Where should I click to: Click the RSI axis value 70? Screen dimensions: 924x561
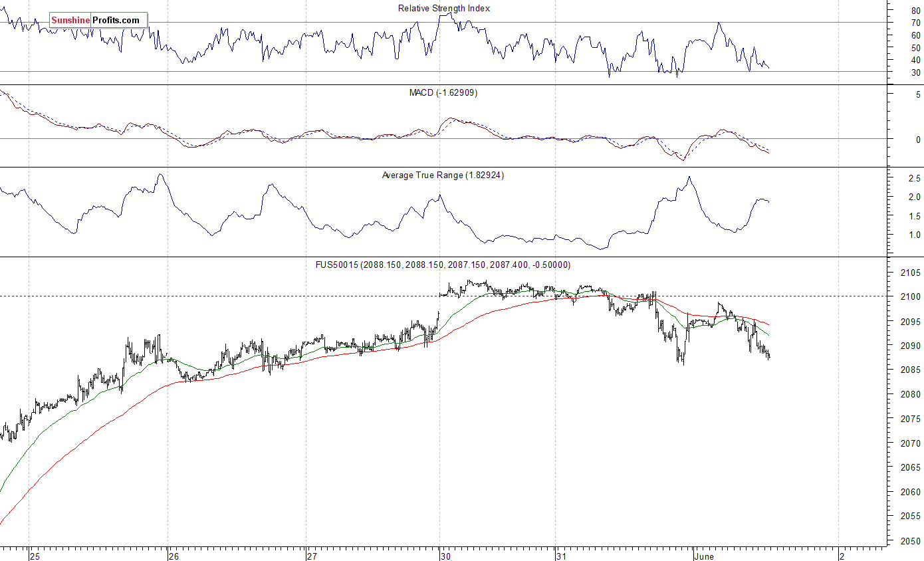click(916, 23)
